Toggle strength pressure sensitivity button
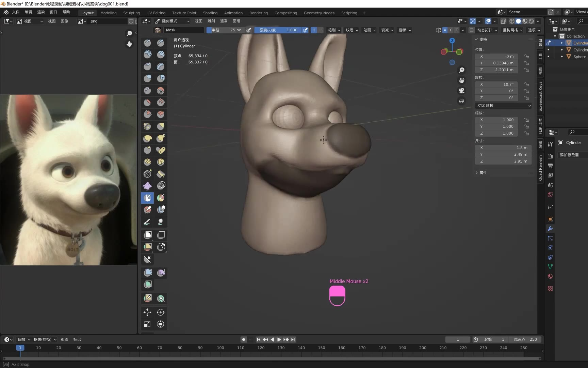Screen dimensions: 588x368 pyautogui.click(x=305, y=30)
